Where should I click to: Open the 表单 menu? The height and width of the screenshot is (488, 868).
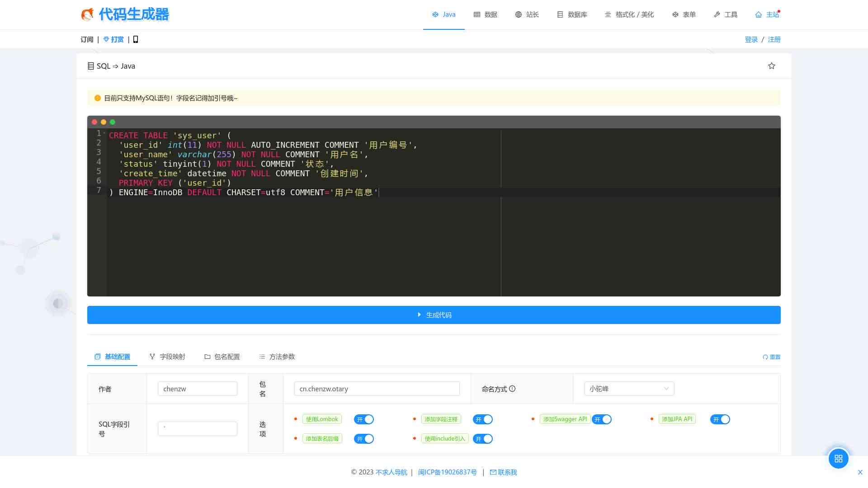pyautogui.click(x=684, y=14)
